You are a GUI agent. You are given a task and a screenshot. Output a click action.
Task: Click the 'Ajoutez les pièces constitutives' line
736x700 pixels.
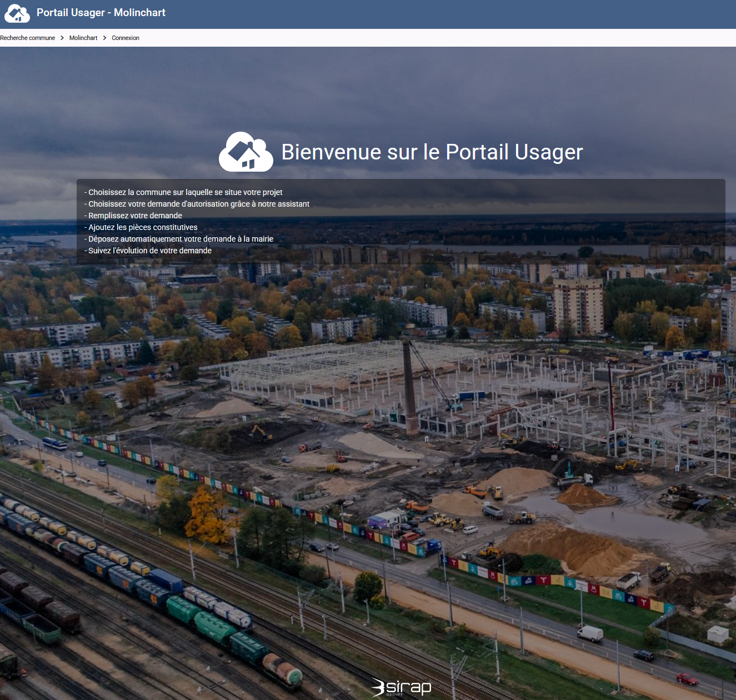click(143, 227)
